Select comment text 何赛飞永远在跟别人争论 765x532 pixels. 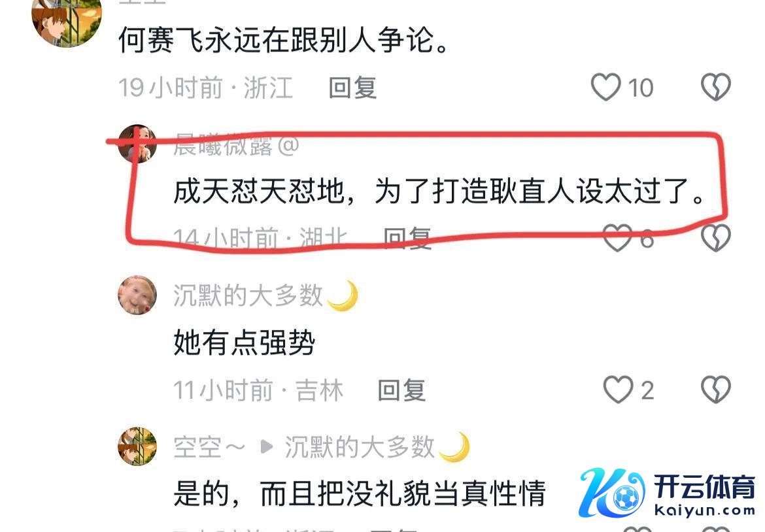(x=284, y=39)
